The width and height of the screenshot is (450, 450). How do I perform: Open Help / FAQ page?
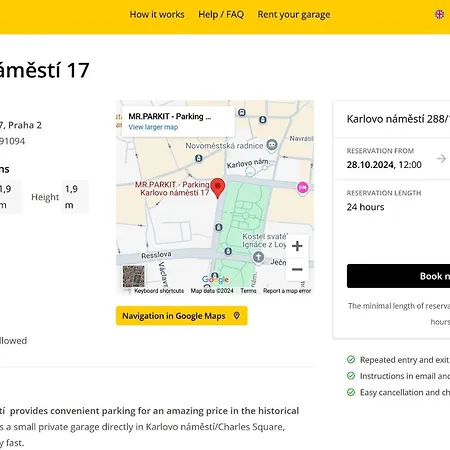click(221, 15)
